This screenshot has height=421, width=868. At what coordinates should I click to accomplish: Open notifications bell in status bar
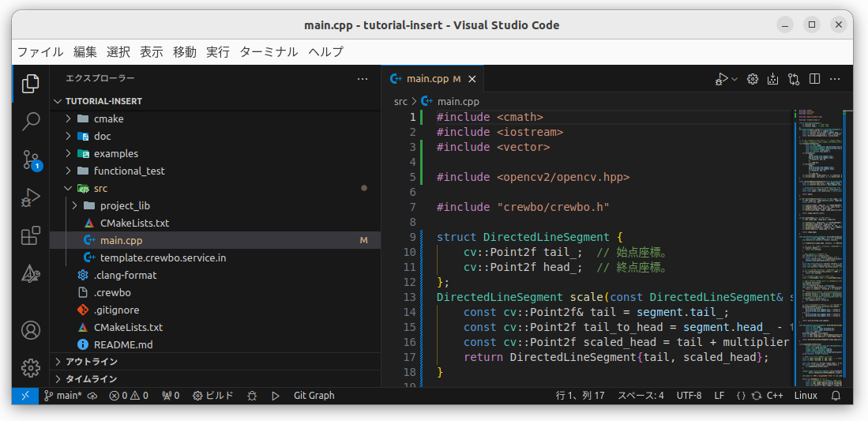point(836,396)
